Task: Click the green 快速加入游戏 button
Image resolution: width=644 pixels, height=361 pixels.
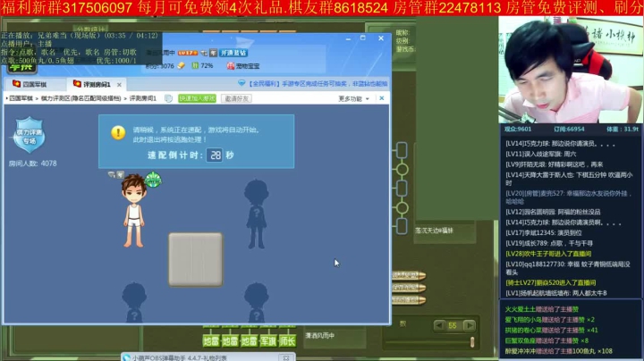Action: [x=197, y=98]
